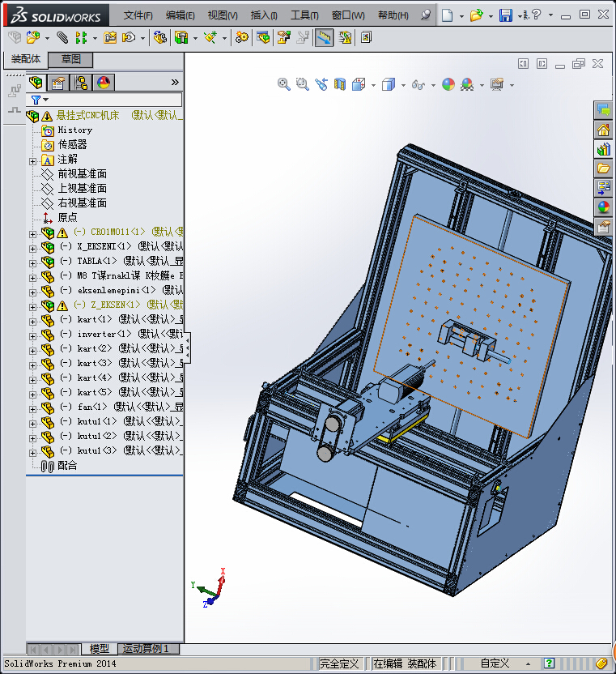Image resolution: width=616 pixels, height=674 pixels.
Task: Click the Reference Geometry icon
Action: (x=210, y=38)
